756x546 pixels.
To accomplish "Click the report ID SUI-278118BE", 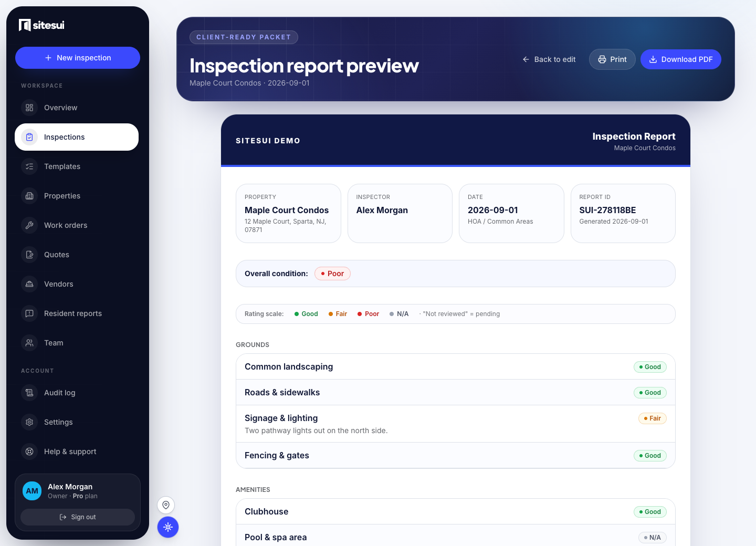I will point(607,210).
